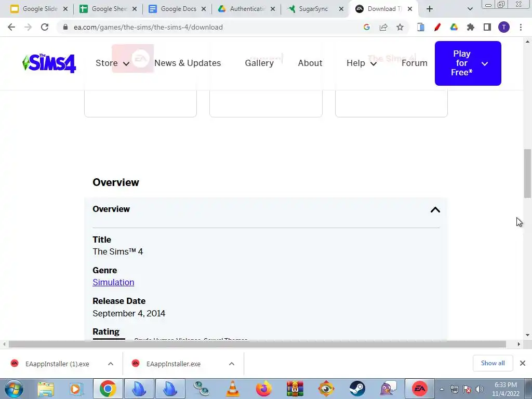Open News & Updates nav item

tap(188, 63)
